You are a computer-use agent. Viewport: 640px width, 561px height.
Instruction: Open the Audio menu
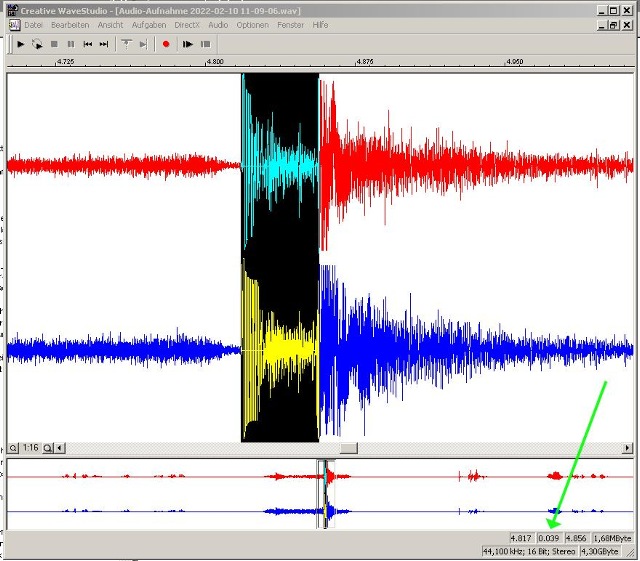218,25
